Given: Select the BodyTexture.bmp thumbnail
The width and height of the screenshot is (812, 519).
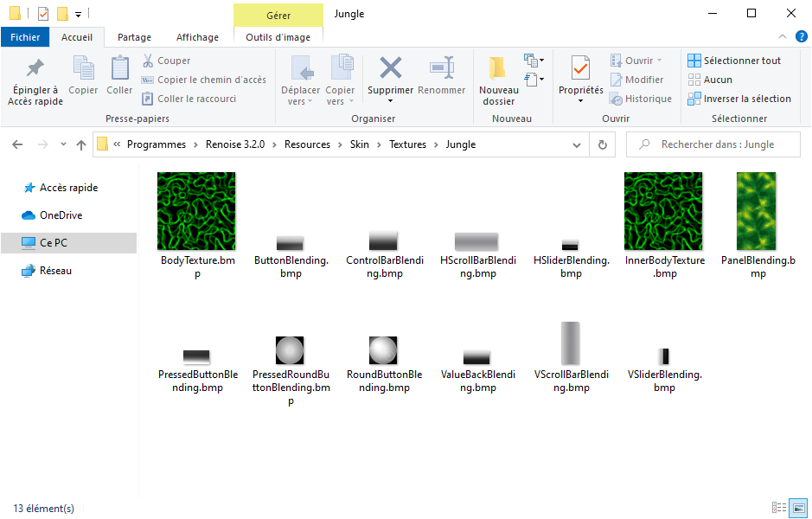Looking at the screenshot, I should [x=196, y=211].
